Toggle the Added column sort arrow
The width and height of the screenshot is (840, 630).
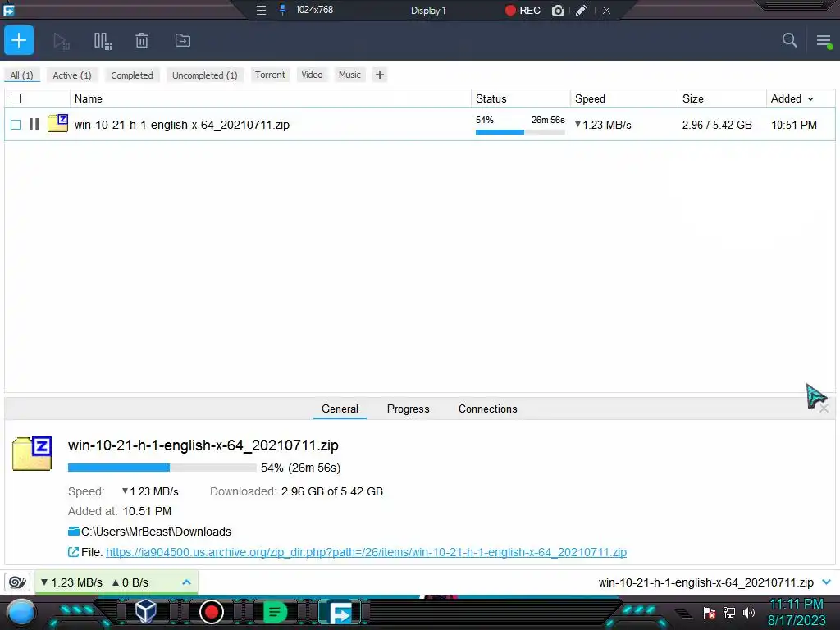(x=810, y=99)
